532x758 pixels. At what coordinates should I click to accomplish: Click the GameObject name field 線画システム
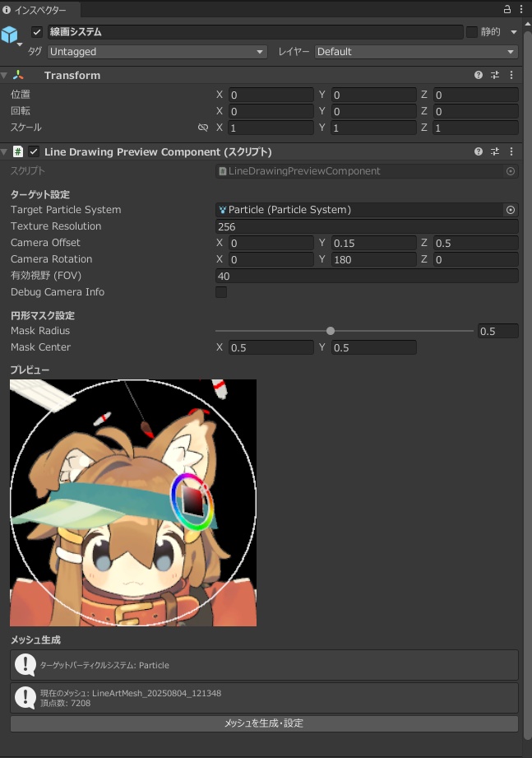(x=255, y=32)
